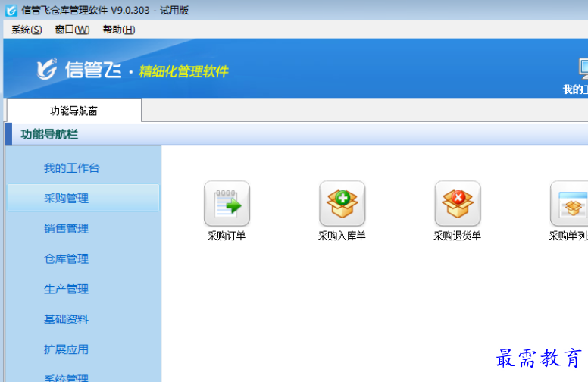Open the 采购退货单 purchase return icon
This screenshot has height=382, width=588.
(x=458, y=203)
